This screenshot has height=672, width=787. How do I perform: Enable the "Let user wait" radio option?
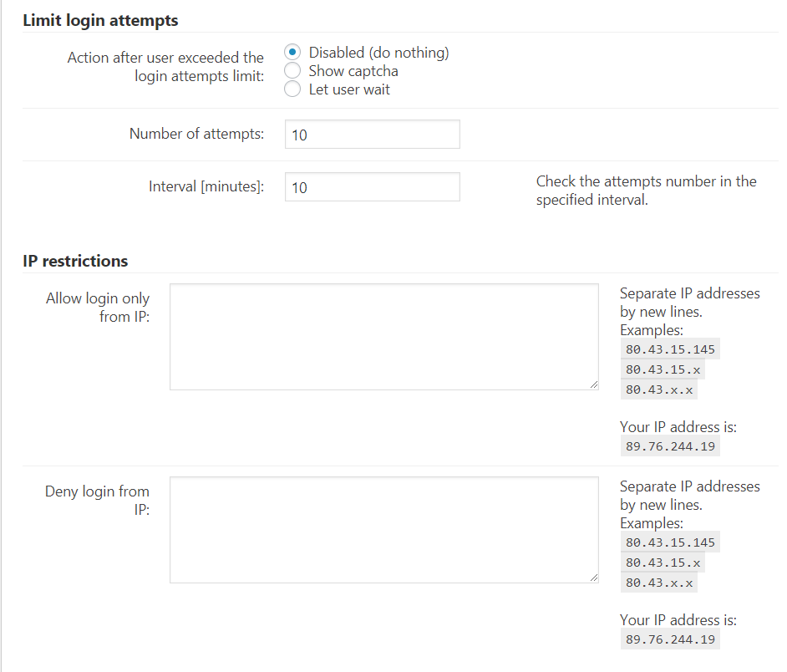(292, 89)
